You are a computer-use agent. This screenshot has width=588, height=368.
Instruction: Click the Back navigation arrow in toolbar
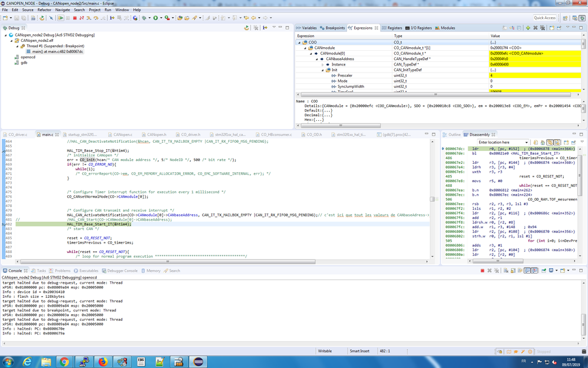pos(253,18)
